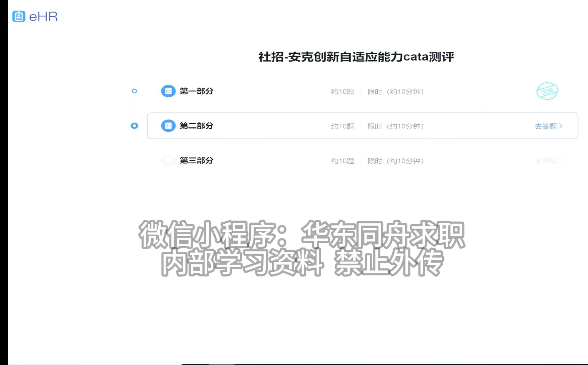Image resolution: width=588 pixels, height=365 pixels.
Task: Click the 第二部分 section icon
Action: 168,126
